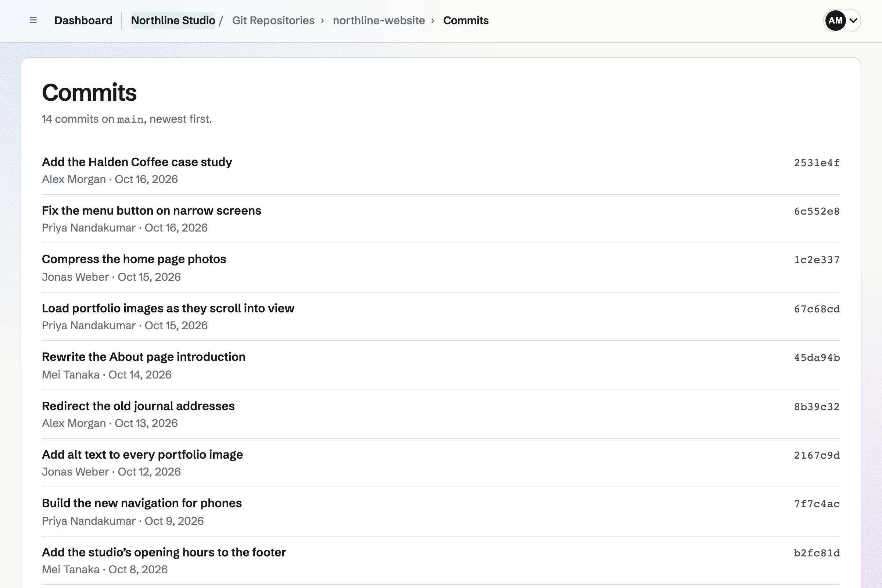Open commit "Add alt text to every portfolio image"
The image size is (882, 588).
coord(142,455)
